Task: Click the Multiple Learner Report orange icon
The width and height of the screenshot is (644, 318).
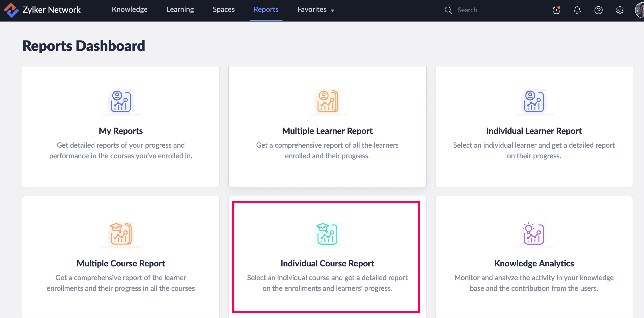Action: click(327, 101)
